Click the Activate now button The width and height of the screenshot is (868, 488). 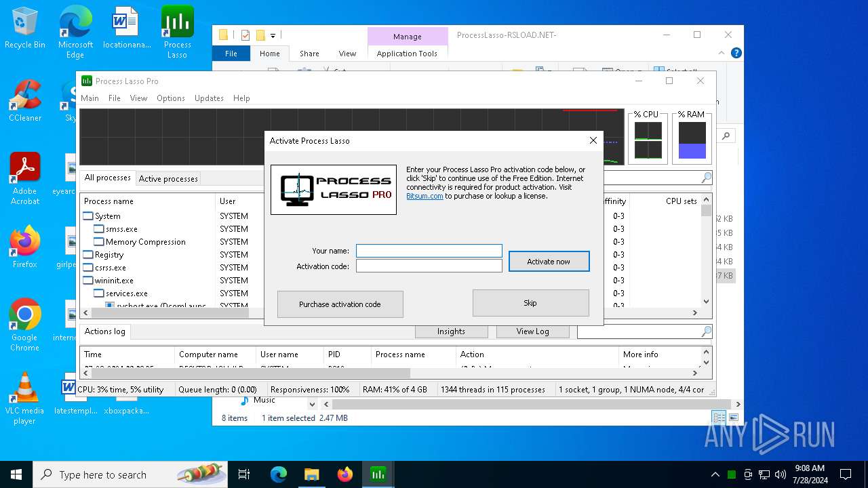[x=549, y=262]
